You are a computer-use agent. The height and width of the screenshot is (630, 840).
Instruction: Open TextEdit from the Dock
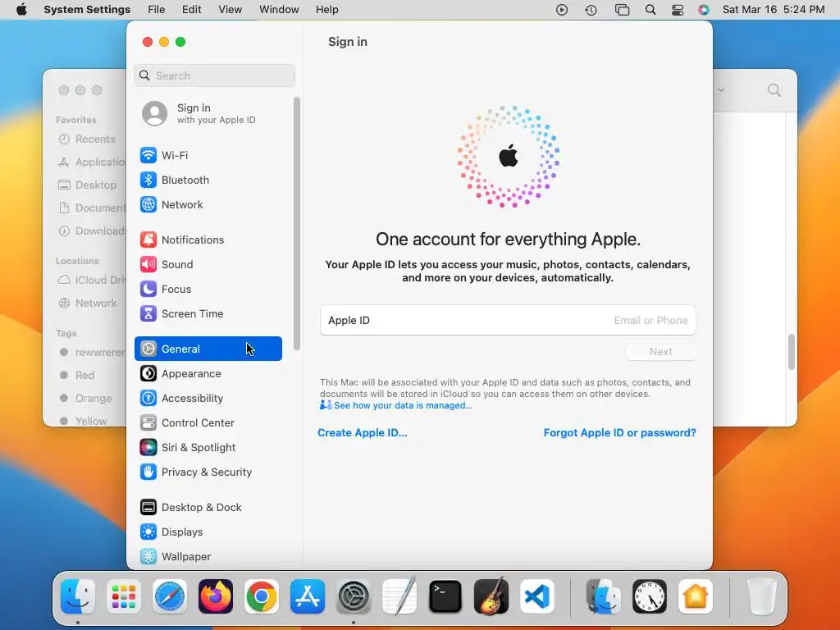[x=399, y=596]
